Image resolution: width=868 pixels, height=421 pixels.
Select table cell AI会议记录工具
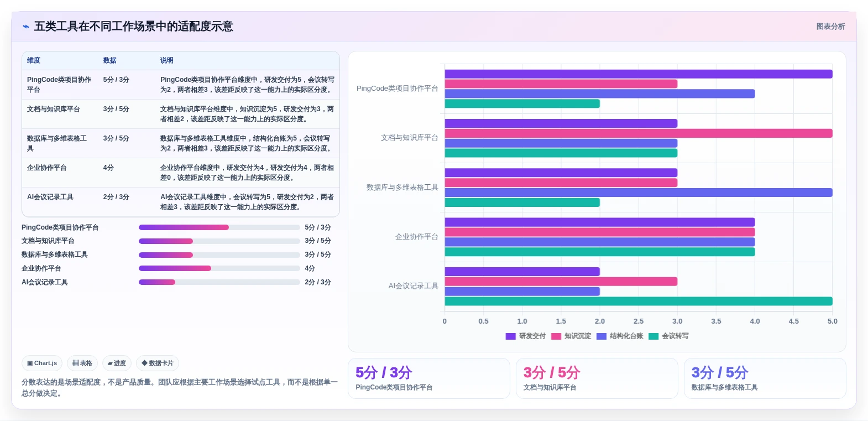tap(60, 202)
